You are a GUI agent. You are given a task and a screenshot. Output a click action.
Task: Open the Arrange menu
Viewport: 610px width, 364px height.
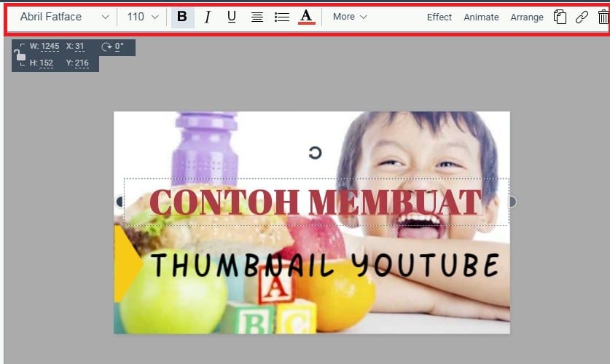[527, 17]
